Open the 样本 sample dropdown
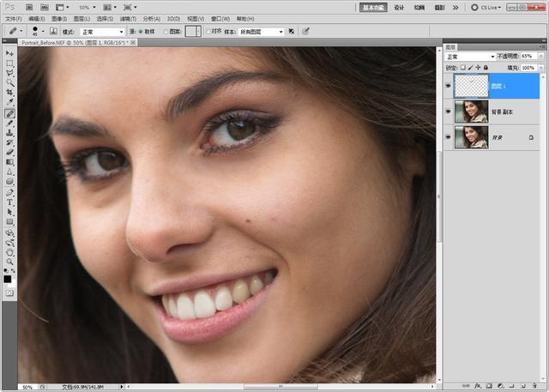The height and width of the screenshot is (392, 549). 261,32
